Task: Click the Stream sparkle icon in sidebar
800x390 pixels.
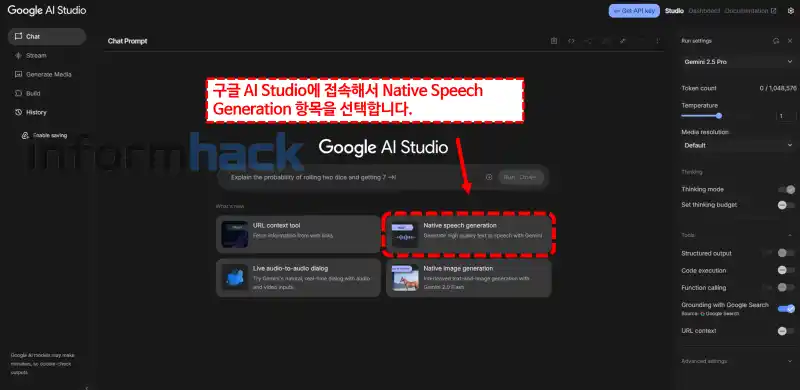Action: (x=18, y=55)
